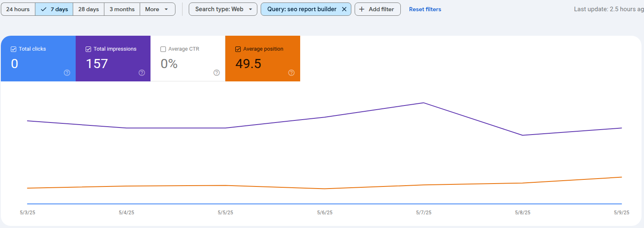
Task: Uncheck the Average position checkbox
Action: pos(238,49)
